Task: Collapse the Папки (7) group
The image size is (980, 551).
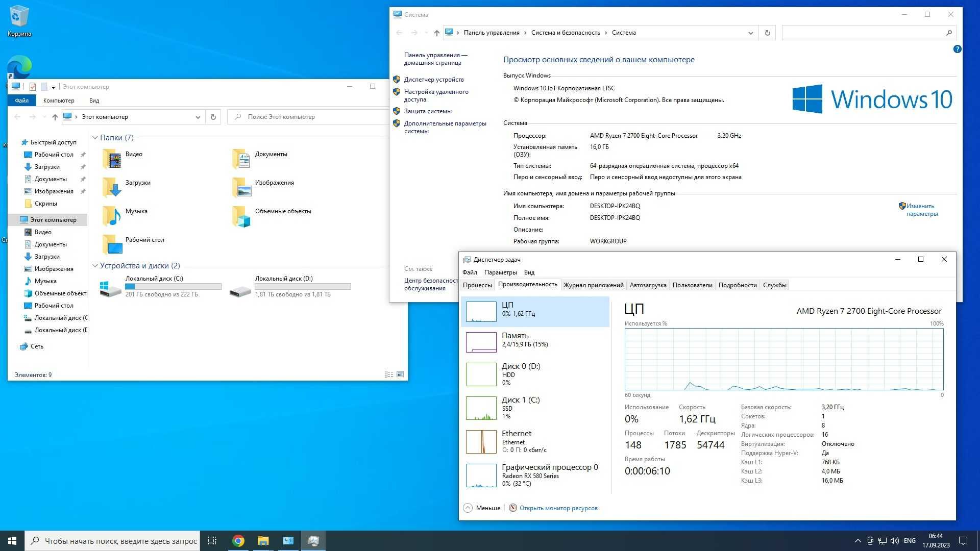Action: click(x=95, y=138)
